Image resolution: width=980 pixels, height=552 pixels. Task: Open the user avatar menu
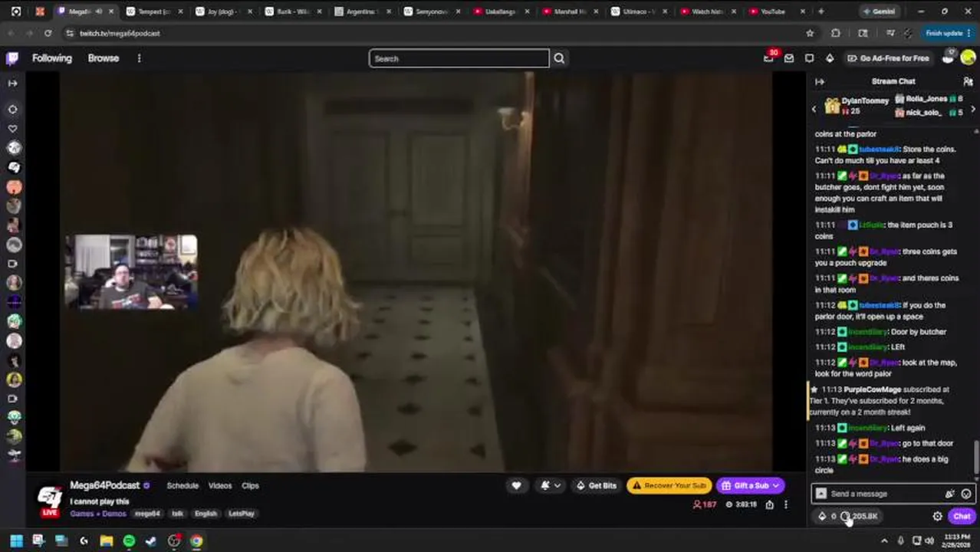[968, 58]
